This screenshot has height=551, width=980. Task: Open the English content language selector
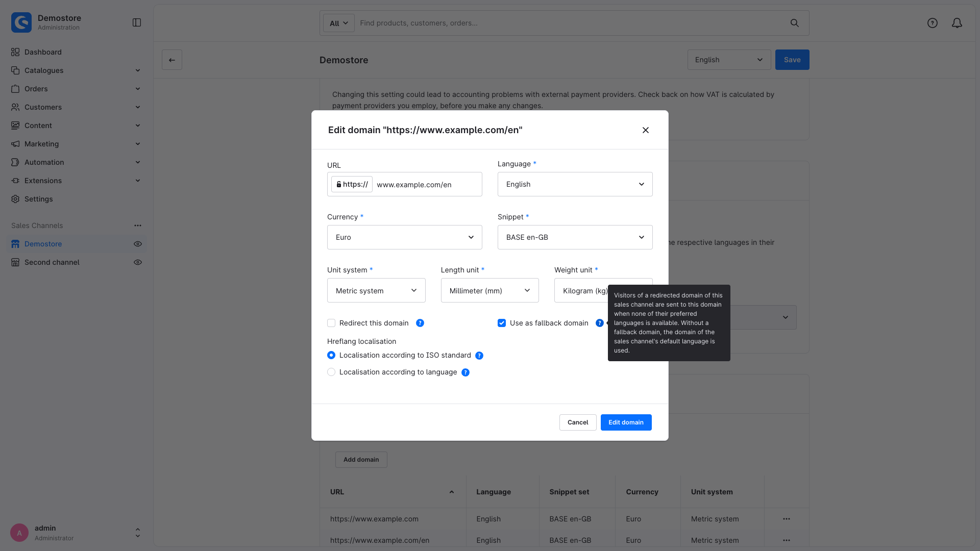(729, 60)
